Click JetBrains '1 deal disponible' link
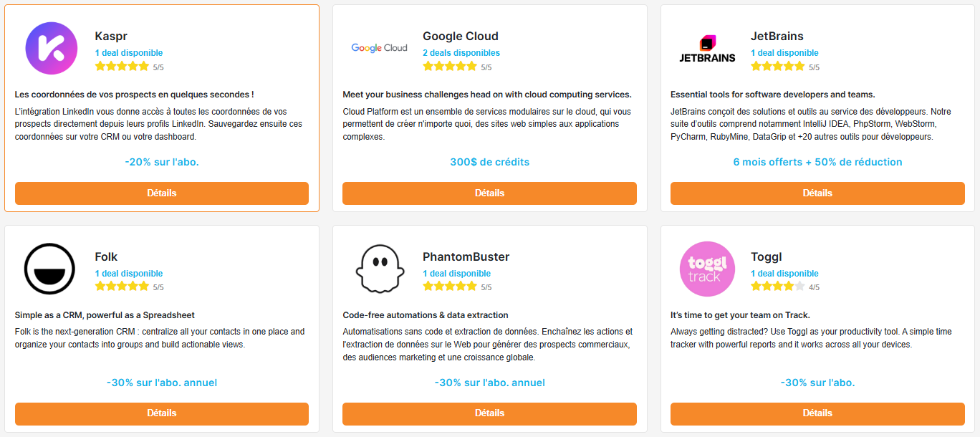 point(784,53)
